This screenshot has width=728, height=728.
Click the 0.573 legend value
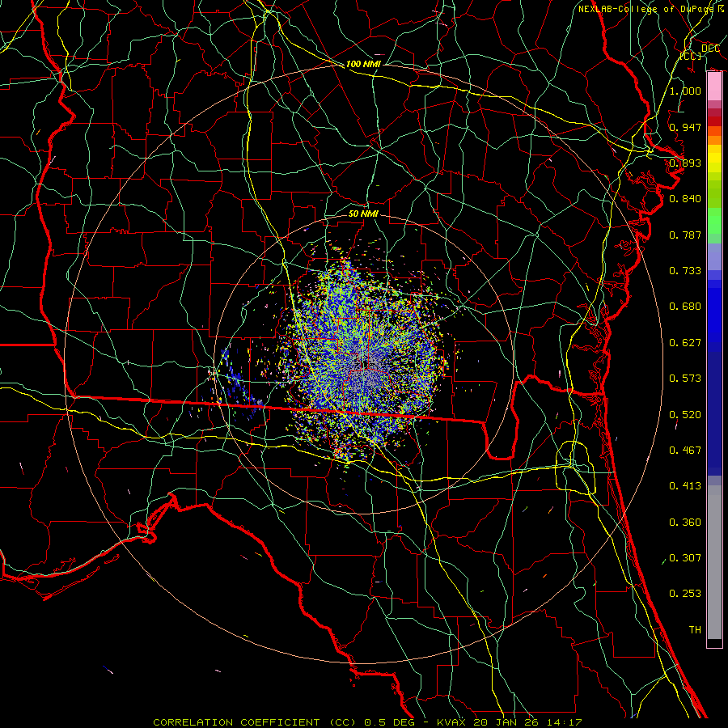click(x=685, y=379)
